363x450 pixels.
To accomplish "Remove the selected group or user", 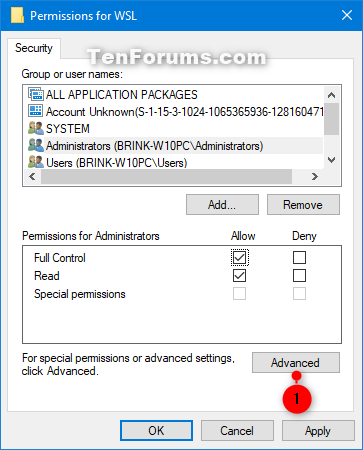I will click(303, 205).
